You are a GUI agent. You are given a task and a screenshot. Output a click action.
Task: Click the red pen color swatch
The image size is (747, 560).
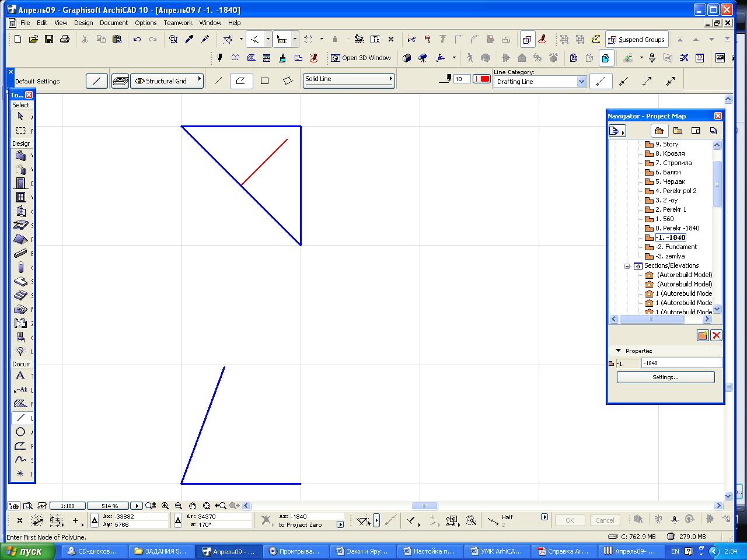[481, 79]
